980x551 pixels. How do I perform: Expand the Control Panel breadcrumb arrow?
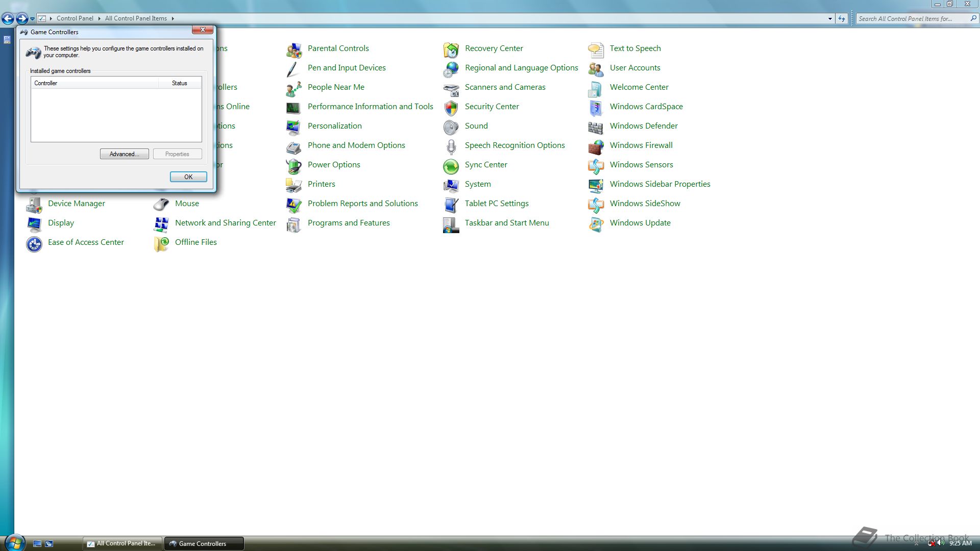pos(99,18)
